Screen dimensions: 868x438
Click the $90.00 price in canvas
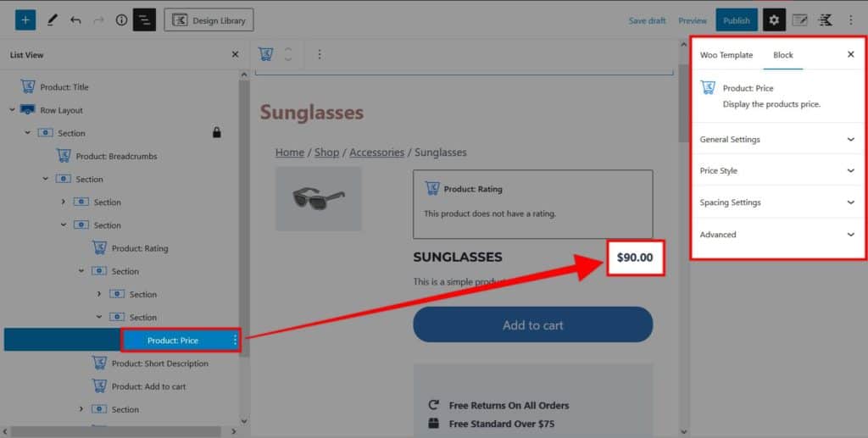635,258
